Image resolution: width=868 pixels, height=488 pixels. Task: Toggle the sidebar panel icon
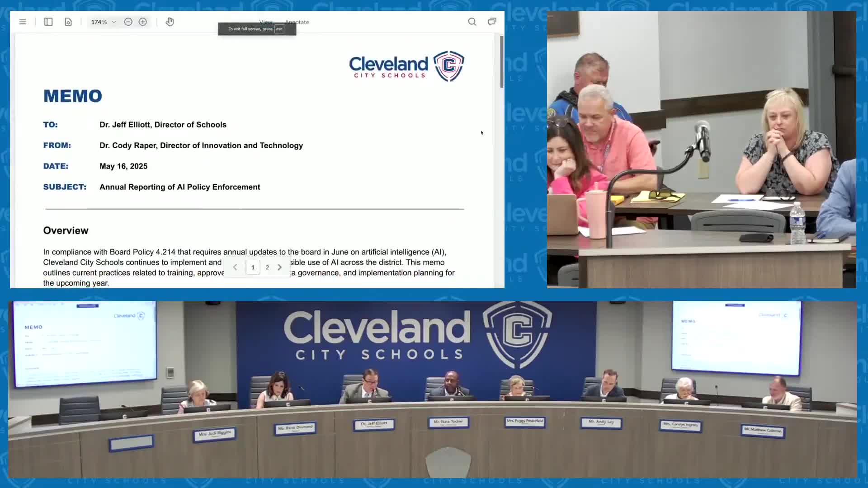coord(48,22)
